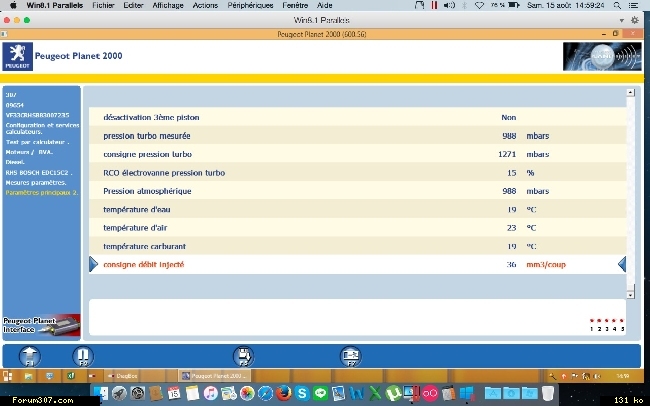This screenshot has height=406, width=650.
Task: Select 'RCO électrovanne pression turbo' row
Action: pos(357,173)
